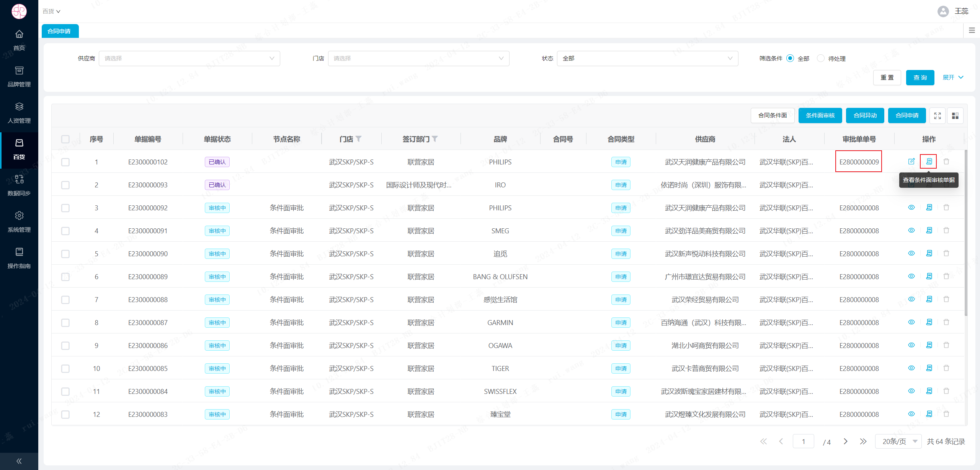980x470 pixels.
Task: Click approval number E2800000009 cell
Action: (x=859, y=162)
